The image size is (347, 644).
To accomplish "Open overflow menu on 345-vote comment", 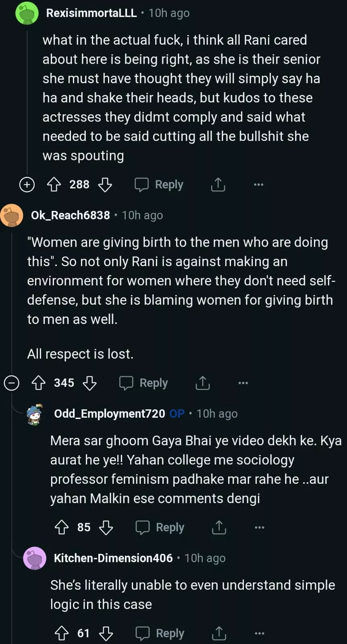I will coord(243,383).
